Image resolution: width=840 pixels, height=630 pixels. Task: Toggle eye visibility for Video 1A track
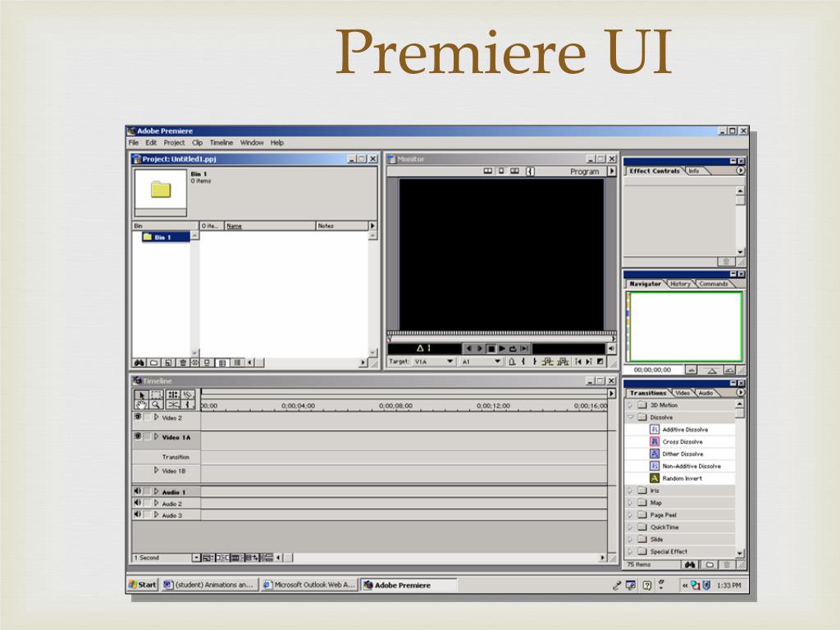click(138, 436)
